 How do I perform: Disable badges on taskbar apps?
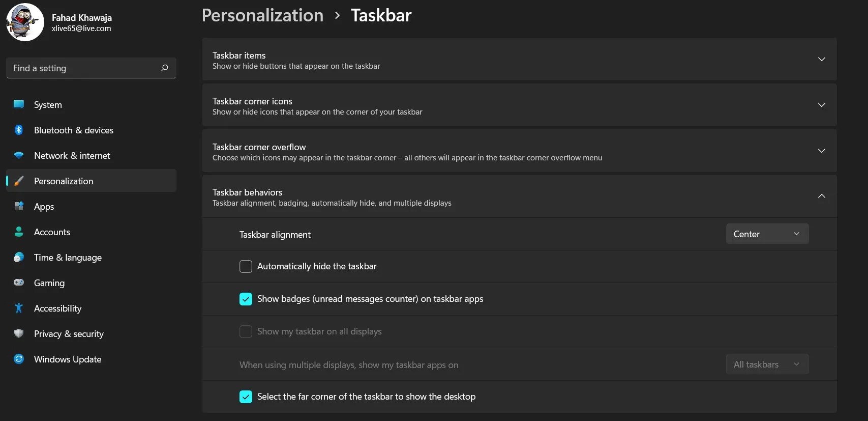tap(246, 299)
